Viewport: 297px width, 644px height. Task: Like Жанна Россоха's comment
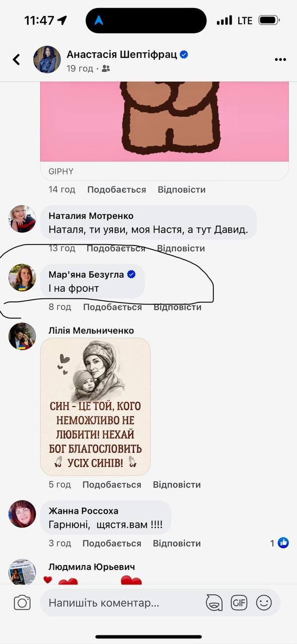(112, 543)
